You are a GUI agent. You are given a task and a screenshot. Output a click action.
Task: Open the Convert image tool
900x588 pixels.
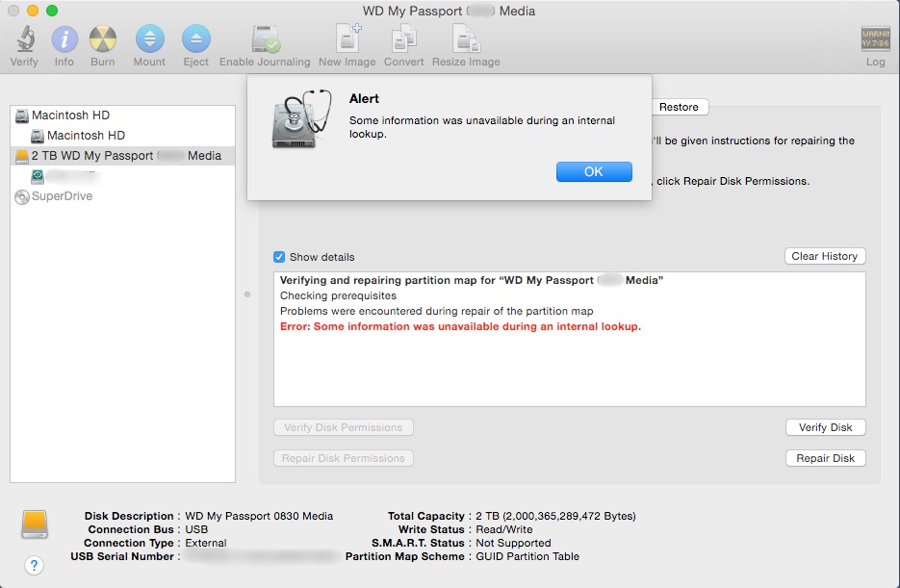403,40
